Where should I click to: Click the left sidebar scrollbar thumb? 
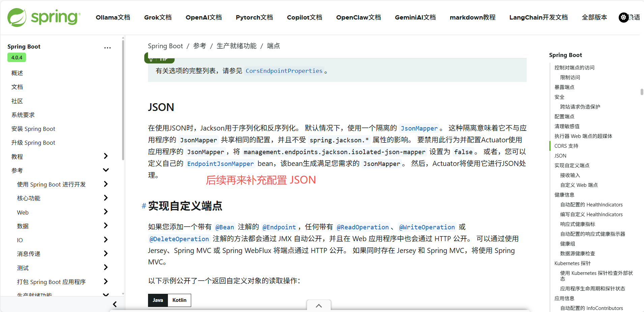(123, 100)
